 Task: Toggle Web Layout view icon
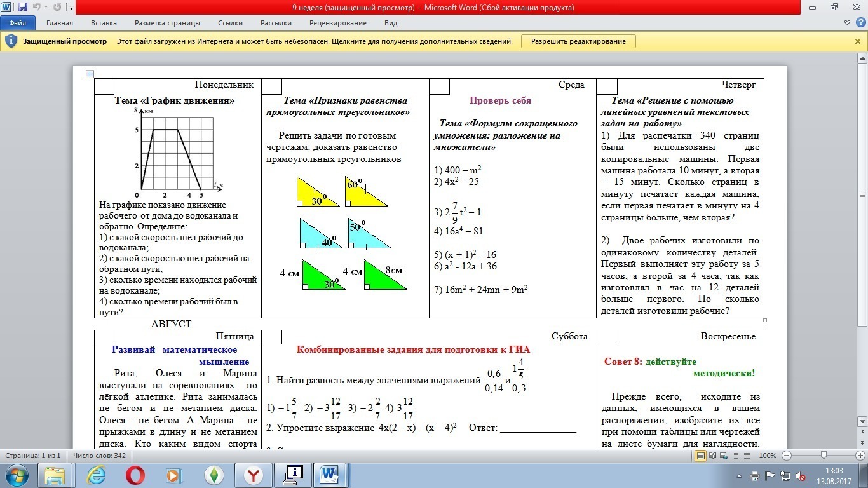click(x=725, y=456)
